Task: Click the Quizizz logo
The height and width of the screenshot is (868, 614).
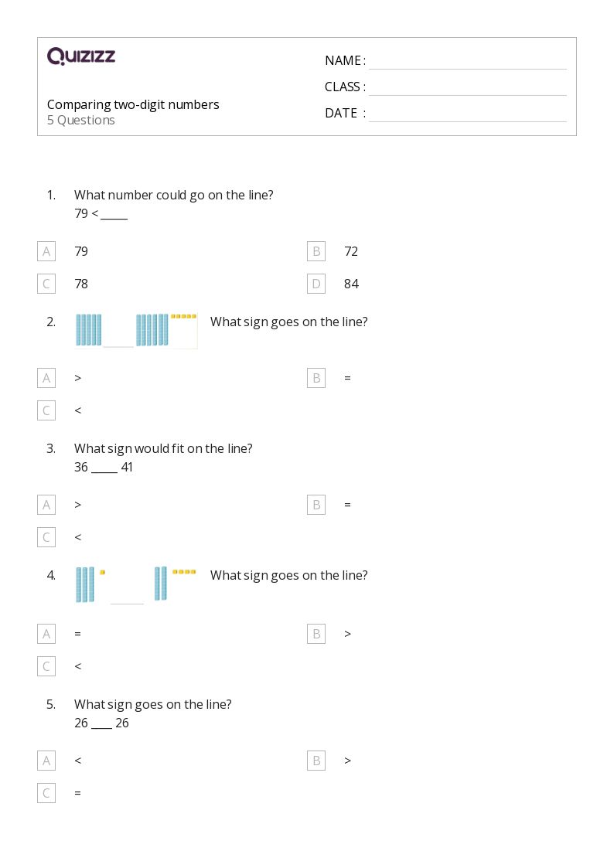Action: (x=81, y=56)
